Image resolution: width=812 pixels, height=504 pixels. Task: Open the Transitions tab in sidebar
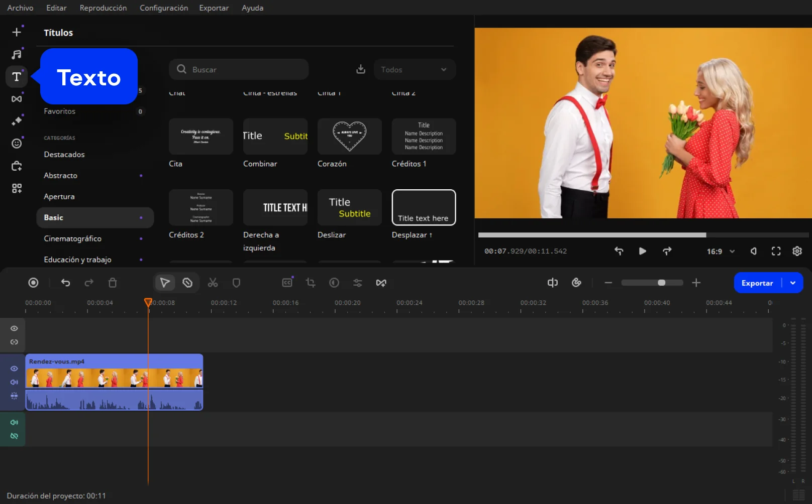click(x=17, y=99)
